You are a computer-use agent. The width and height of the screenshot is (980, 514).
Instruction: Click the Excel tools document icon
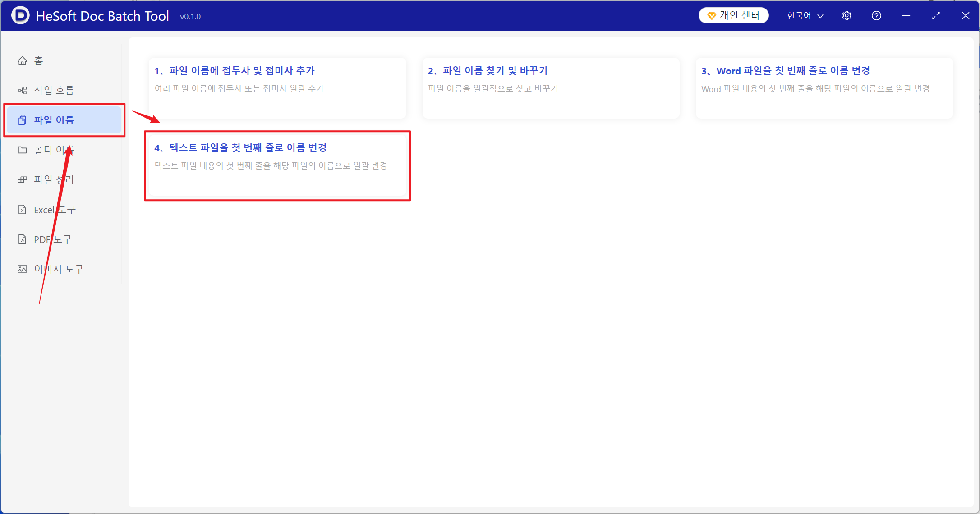tap(22, 210)
